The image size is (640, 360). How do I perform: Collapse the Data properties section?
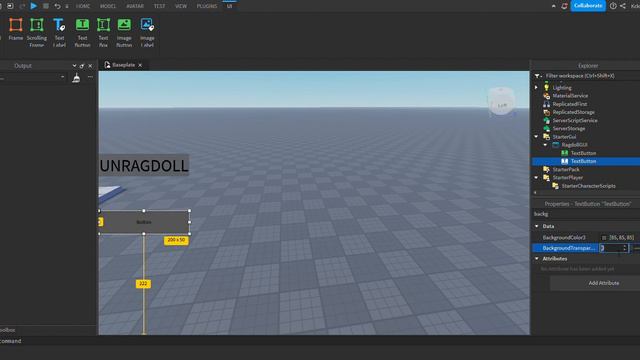tap(537, 226)
